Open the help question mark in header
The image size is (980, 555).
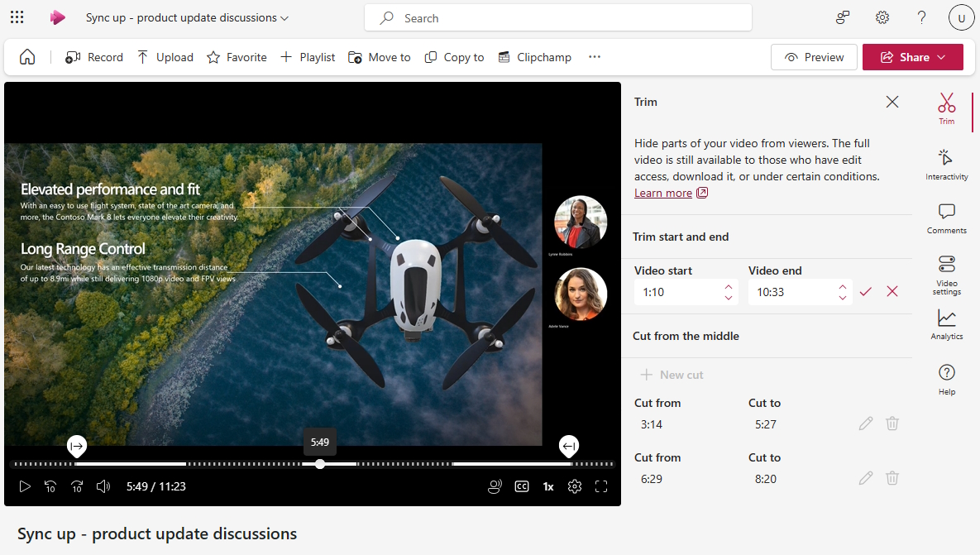pos(921,17)
